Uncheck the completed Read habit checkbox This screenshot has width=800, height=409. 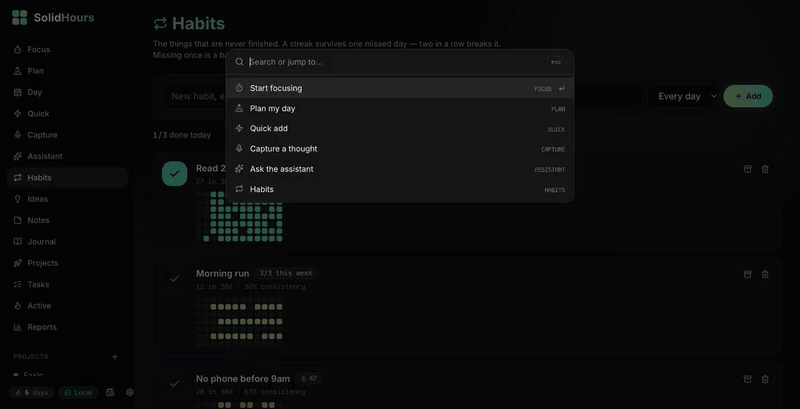[174, 173]
